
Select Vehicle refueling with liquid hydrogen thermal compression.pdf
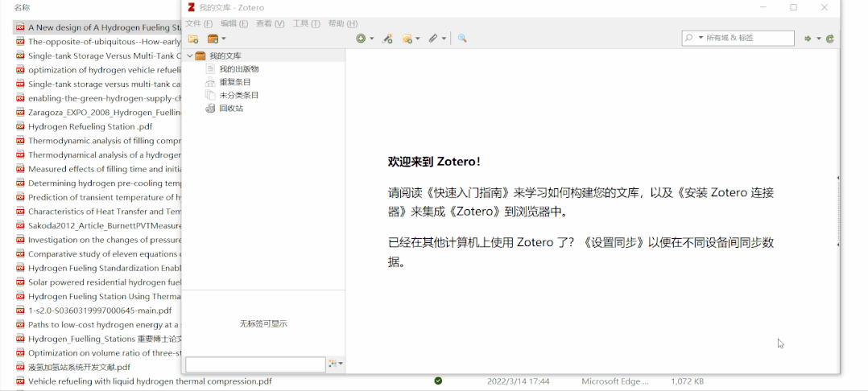click(x=150, y=381)
